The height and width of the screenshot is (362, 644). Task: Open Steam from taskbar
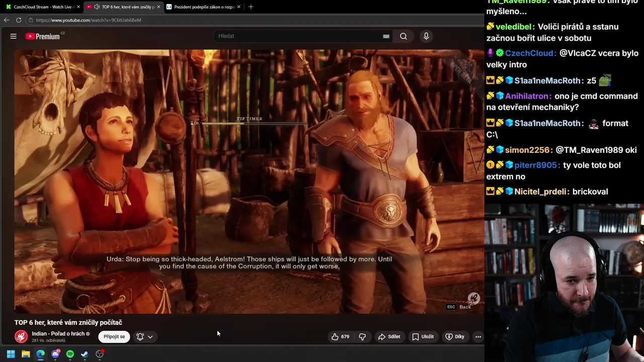(x=85, y=354)
